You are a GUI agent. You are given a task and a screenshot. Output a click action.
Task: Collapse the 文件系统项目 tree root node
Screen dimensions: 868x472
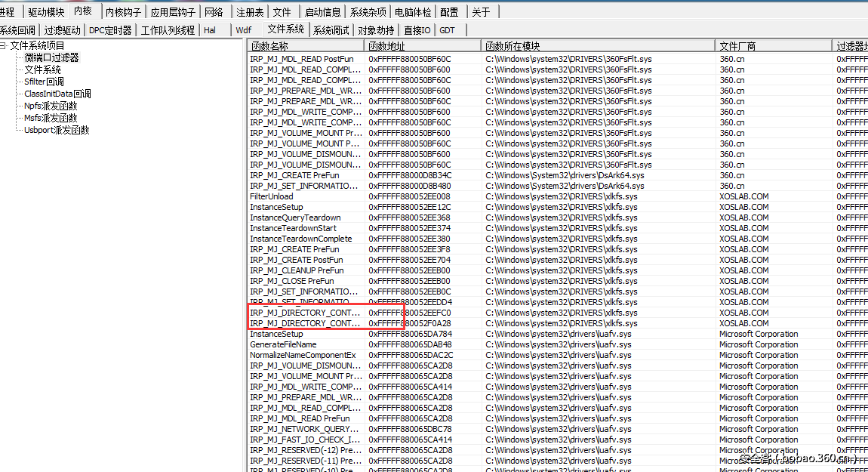coord(4,45)
